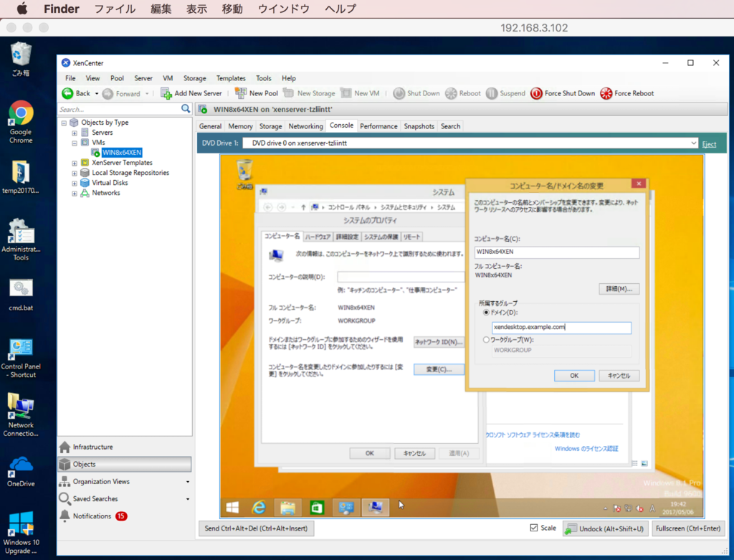Click the Back toolbar arrow icon
Image resolution: width=734 pixels, height=560 pixels.
67,93
